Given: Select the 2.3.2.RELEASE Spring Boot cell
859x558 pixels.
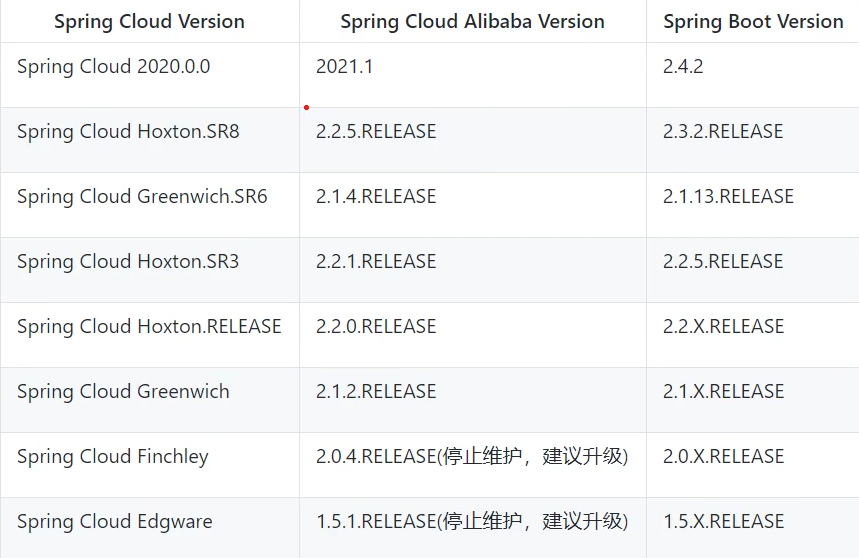Looking at the screenshot, I should pos(753,140).
